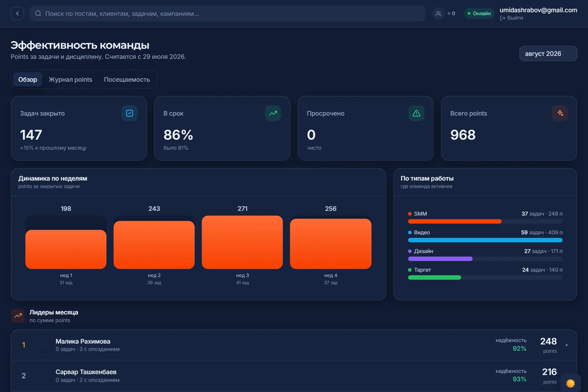
Task: Click the 86% on-time value
Action: [178, 135]
